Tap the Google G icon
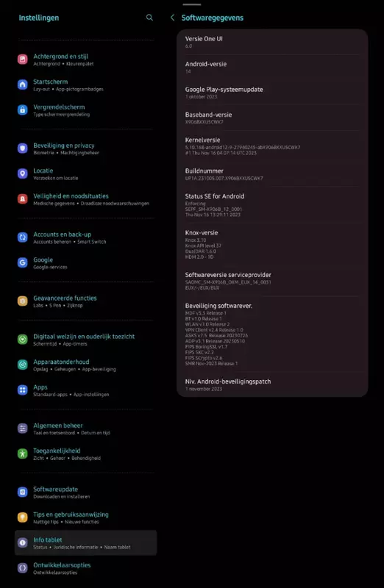This screenshot has width=384, height=588. click(x=23, y=263)
